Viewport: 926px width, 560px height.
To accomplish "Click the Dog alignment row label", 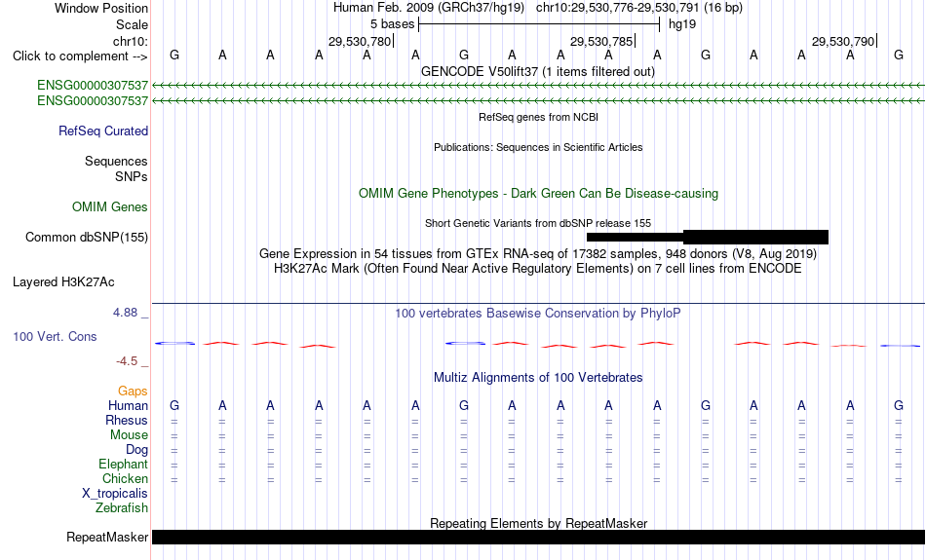I will pyautogui.click(x=136, y=450).
